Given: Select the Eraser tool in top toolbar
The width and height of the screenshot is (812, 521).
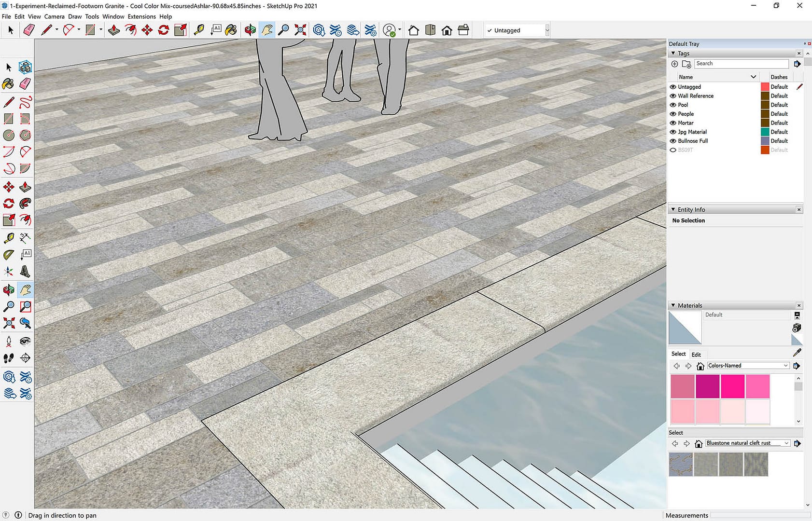Looking at the screenshot, I should 29,30.
